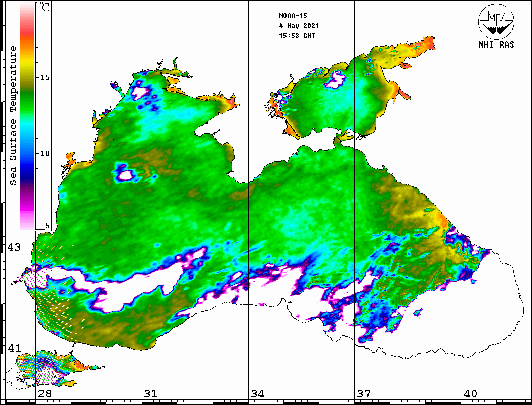Click longitude label '28'
The width and height of the screenshot is (532, 405).
tap(45, 394)
